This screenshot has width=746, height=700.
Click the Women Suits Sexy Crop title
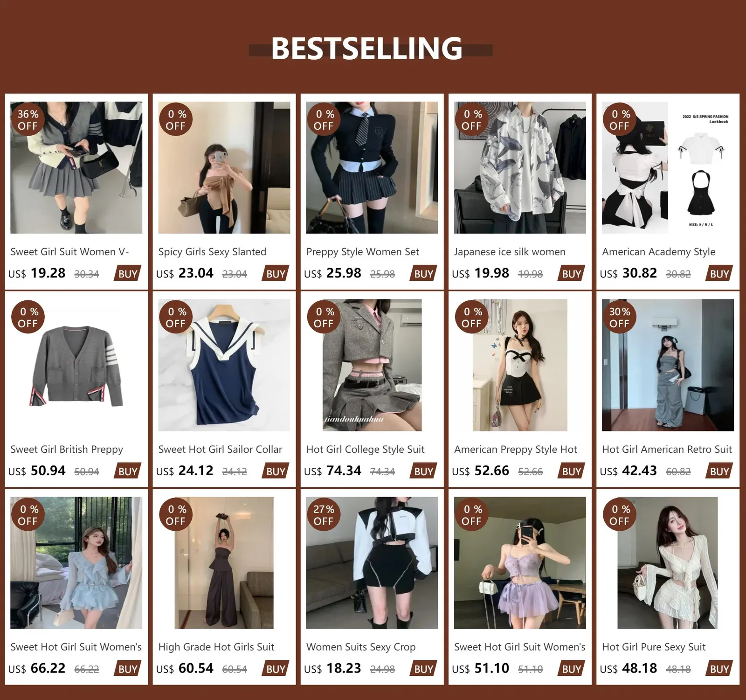(361, 647)
